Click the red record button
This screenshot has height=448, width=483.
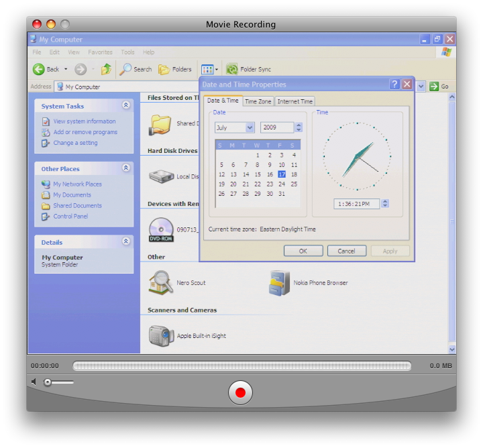coord(240,392)
